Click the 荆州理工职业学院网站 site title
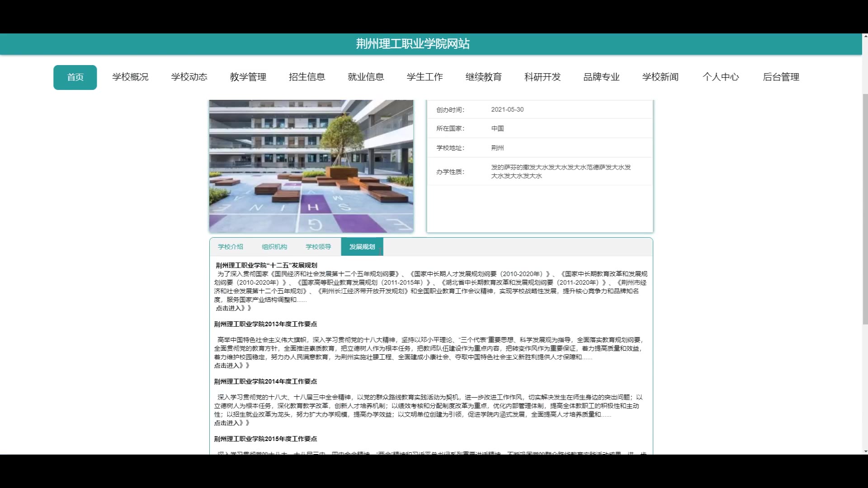Screen dimensions: 868x488 point(413,44)
